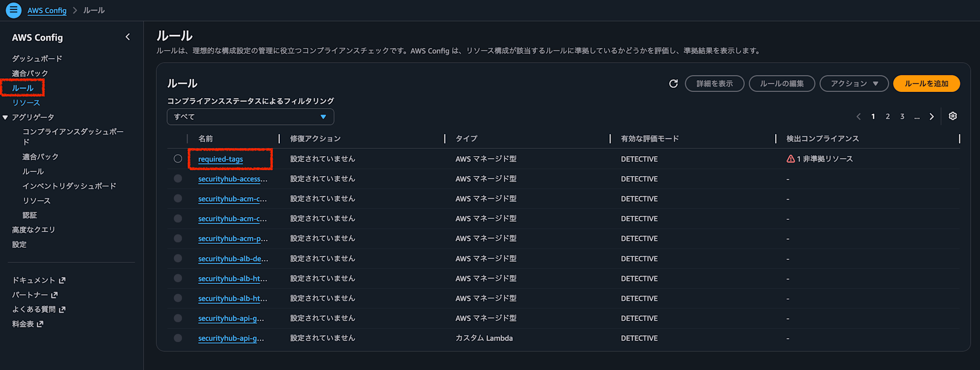Open the hamburger navigation menu icon
Image resolution: width=980 pixels, height=370 pixels.
click(13, 10)
